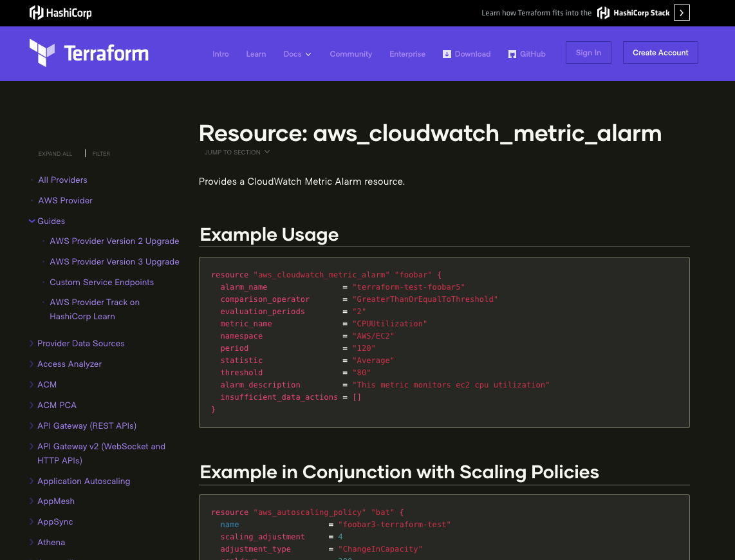Open AWS Provider Version 2 Upgrade guide
The height and width of the screenshot is (560, 735).
(x=115, y=241)
